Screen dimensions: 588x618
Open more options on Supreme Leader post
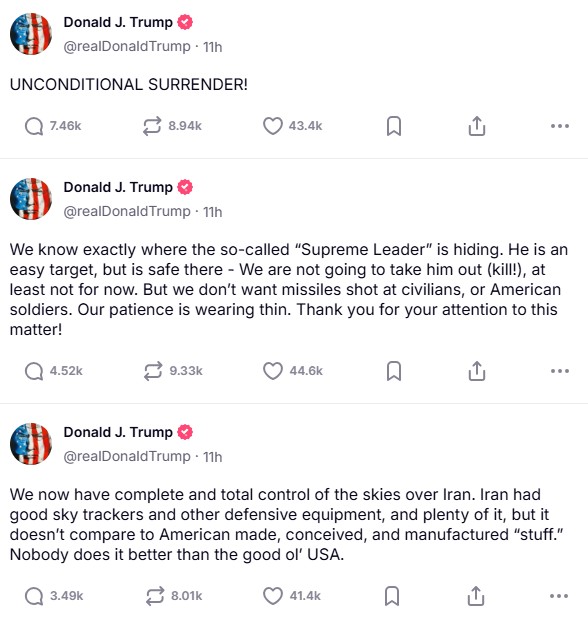click(560, 371)
